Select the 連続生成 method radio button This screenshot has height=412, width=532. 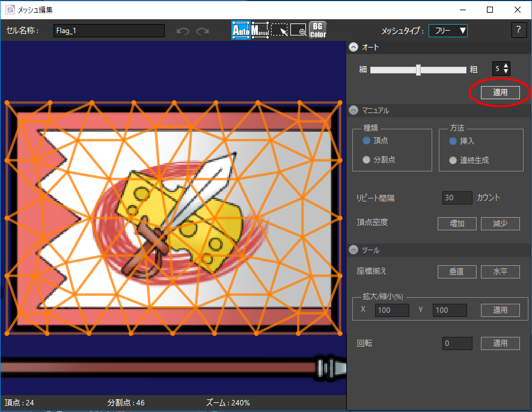click(453, 160)
